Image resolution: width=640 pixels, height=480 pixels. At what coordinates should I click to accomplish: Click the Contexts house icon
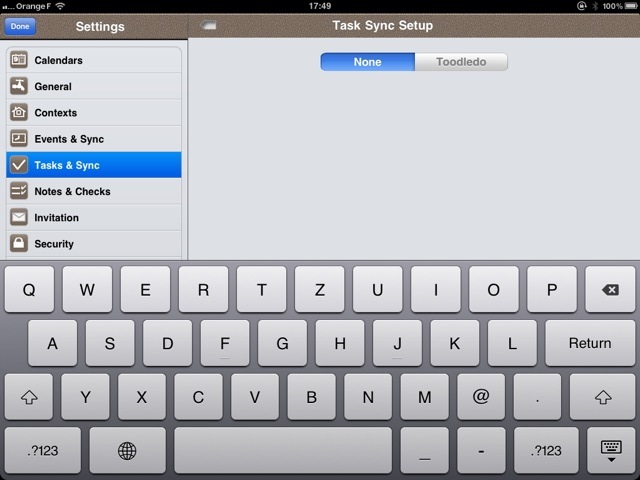pyautogui.click(x=18, y=113)
